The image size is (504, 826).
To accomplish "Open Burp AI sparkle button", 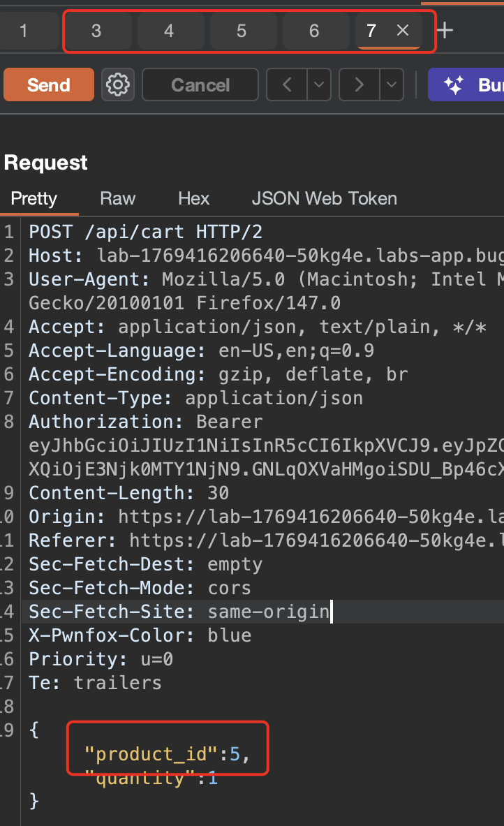I will (x=466, y=85).
